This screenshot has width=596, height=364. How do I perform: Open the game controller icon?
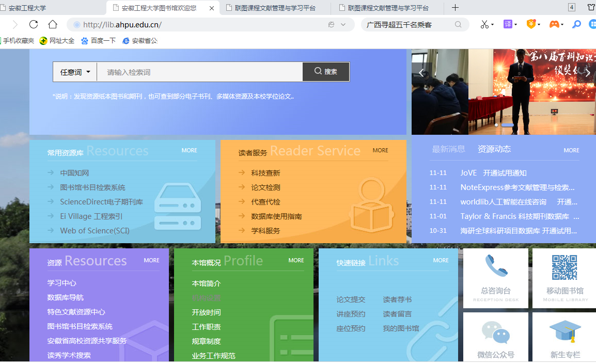(554, 24)
